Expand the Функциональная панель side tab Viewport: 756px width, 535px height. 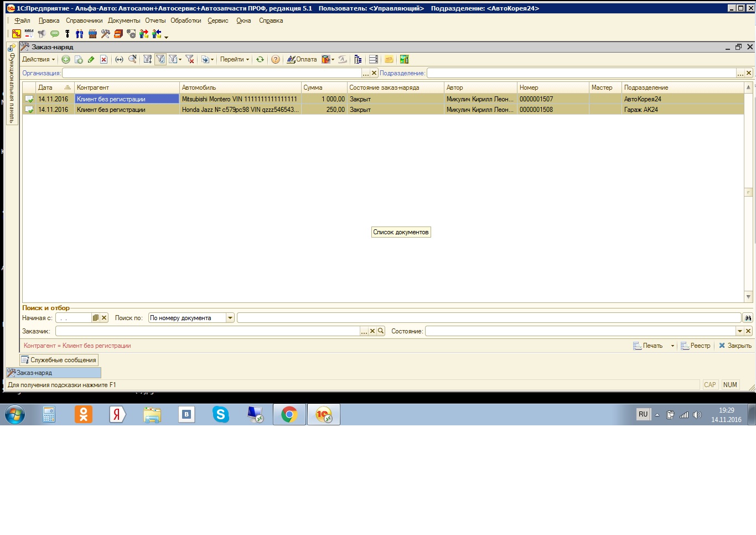point(11,84)
